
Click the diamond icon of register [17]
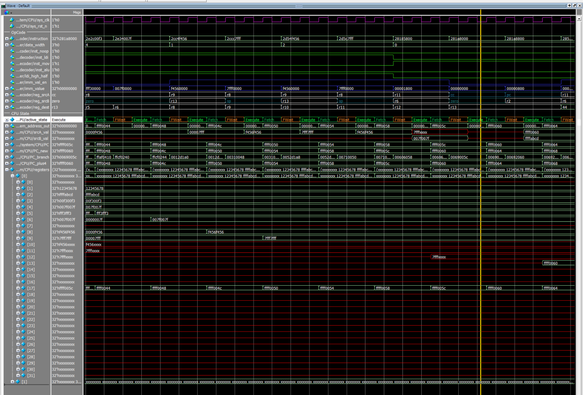(x=23, y=288)
